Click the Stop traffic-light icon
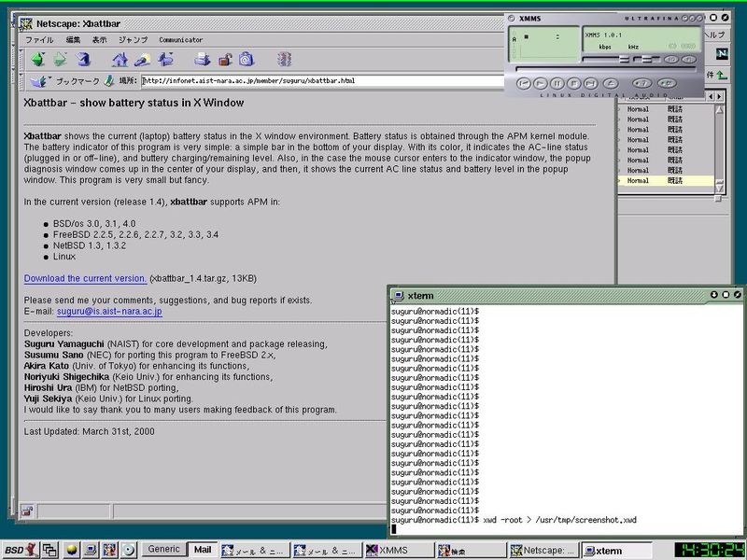This screenshot has width=747, height=560. [x=284, y=60]
